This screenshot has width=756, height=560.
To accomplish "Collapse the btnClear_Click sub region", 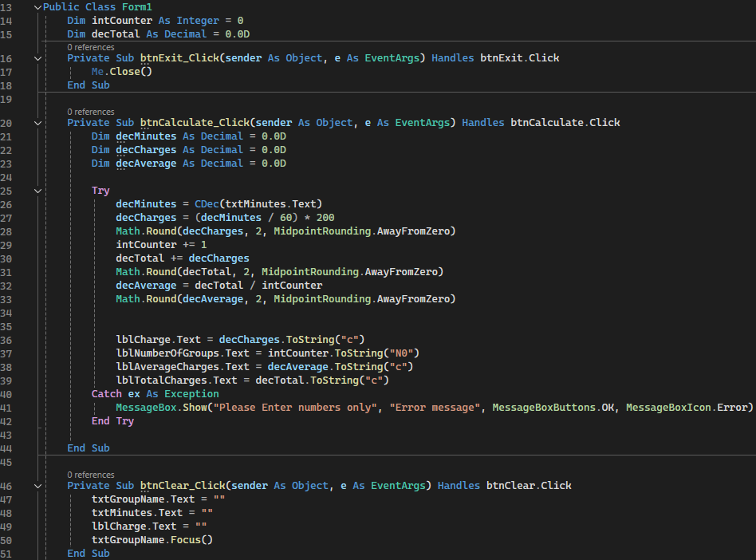I will [x=37, y=486].
